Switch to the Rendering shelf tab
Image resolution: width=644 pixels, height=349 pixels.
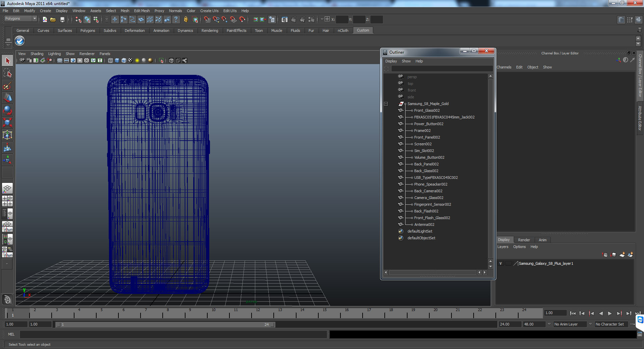coord(210,31)
